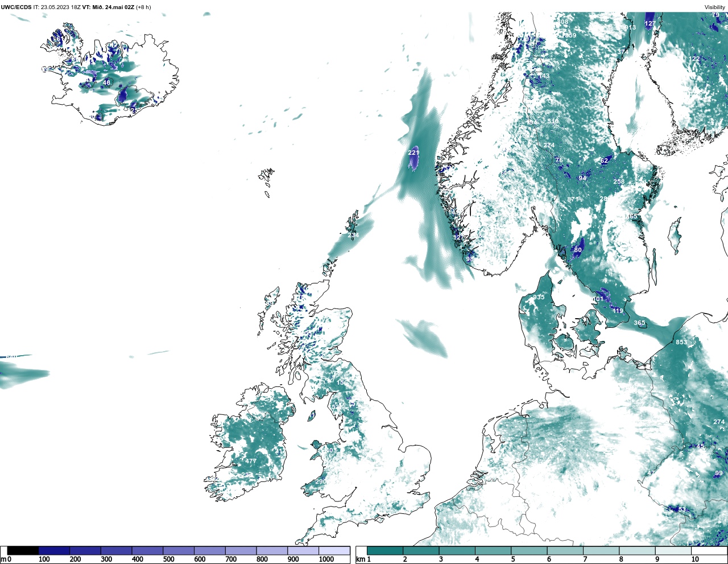Click the 'UWC/ECDS' source label in header
728x564 pixels.
tap(16, 7)
